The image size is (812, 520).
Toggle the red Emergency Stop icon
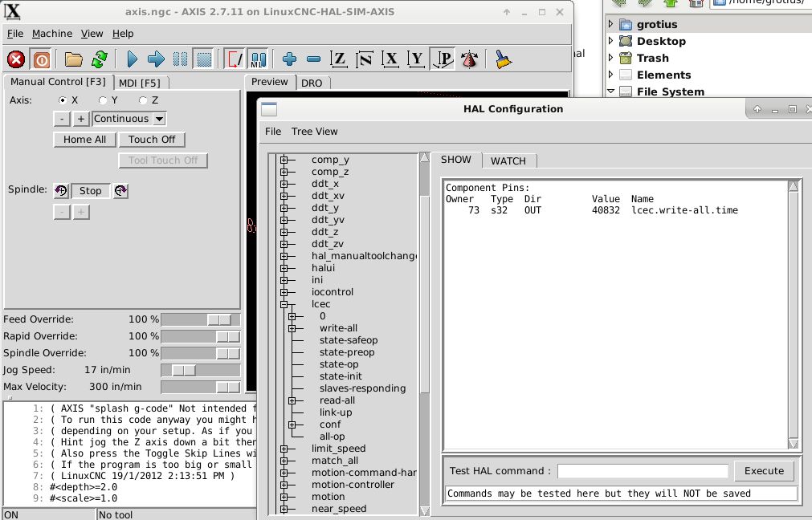(16, 59)
